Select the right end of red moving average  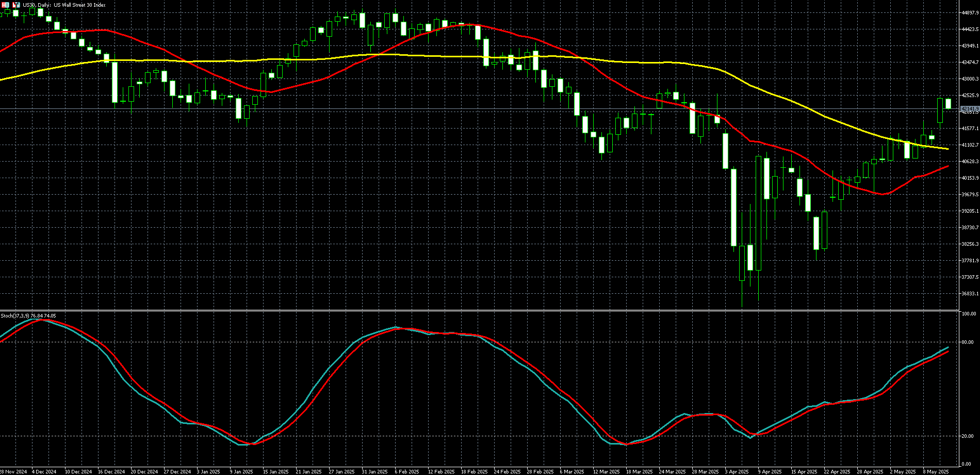(948, 166)
